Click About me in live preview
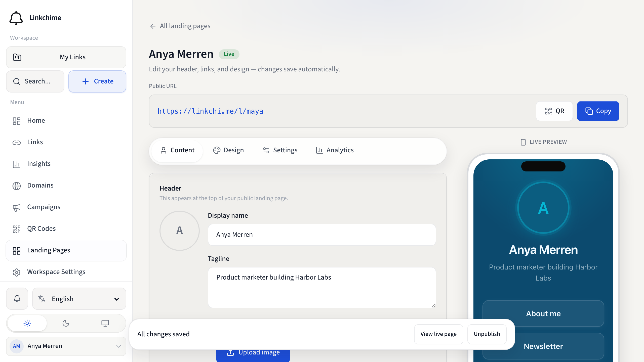This screenshot has width=644, height=362. (x=543, y=313)
